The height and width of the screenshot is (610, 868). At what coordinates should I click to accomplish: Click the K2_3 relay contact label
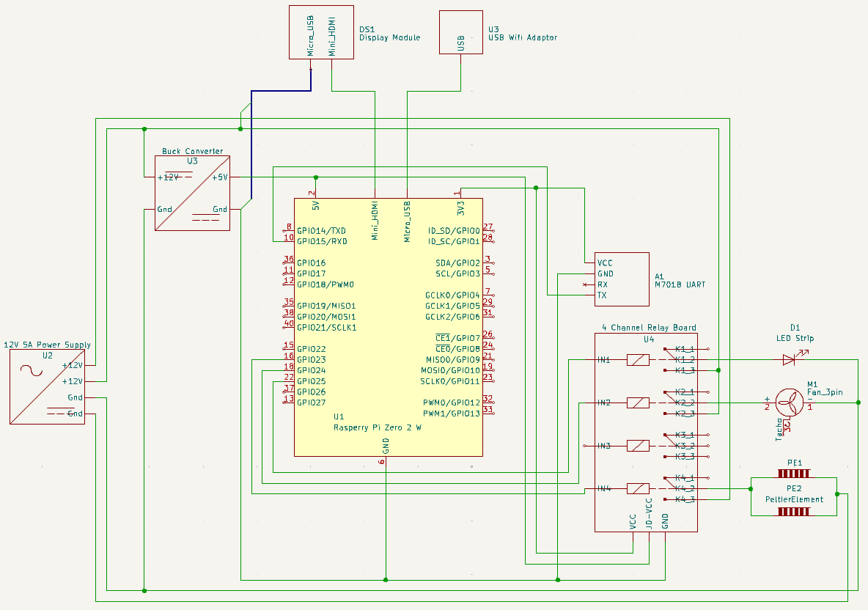click(x=685, y=414)
